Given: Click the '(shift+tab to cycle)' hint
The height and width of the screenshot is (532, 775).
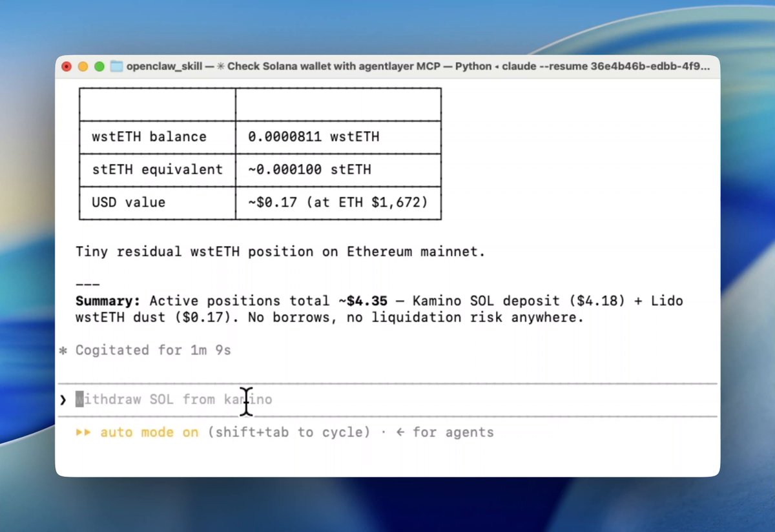Looking at the screenshot, I should (x=289, y=432).
